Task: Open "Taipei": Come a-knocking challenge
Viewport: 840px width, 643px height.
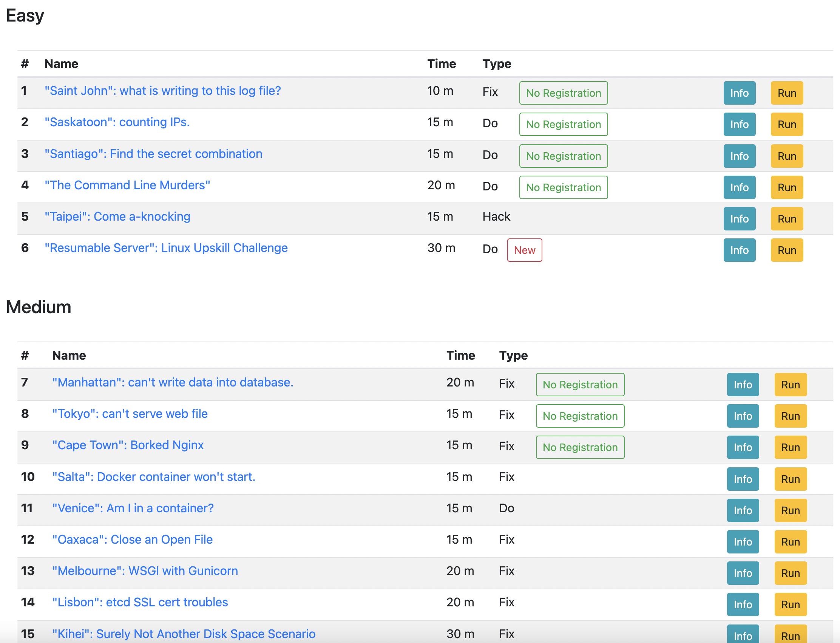Action: 117,216
